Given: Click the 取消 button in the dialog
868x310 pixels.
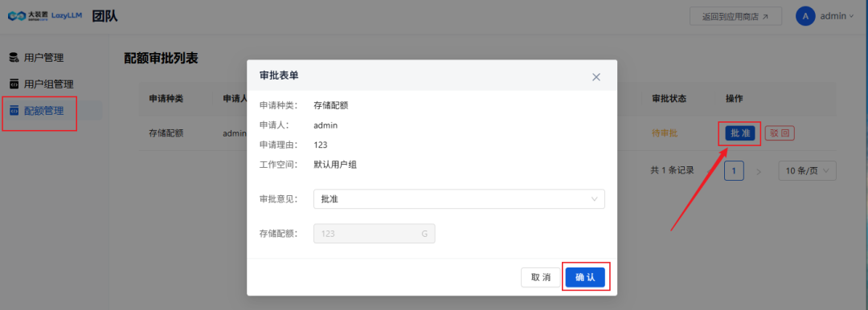Looking at the screenshot, I should pos(541,277).
